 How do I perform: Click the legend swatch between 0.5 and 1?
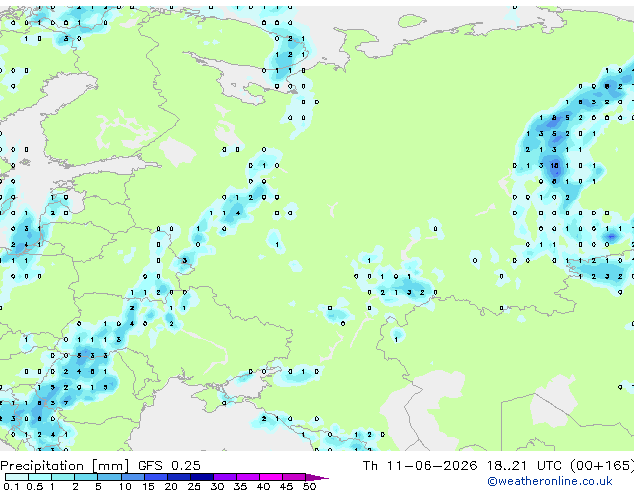(x=40, y=477)
